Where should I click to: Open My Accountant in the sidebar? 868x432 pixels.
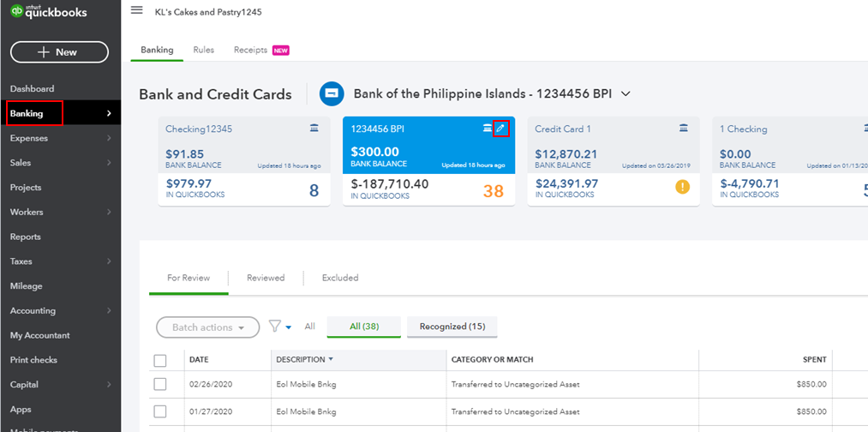[40, 335]
